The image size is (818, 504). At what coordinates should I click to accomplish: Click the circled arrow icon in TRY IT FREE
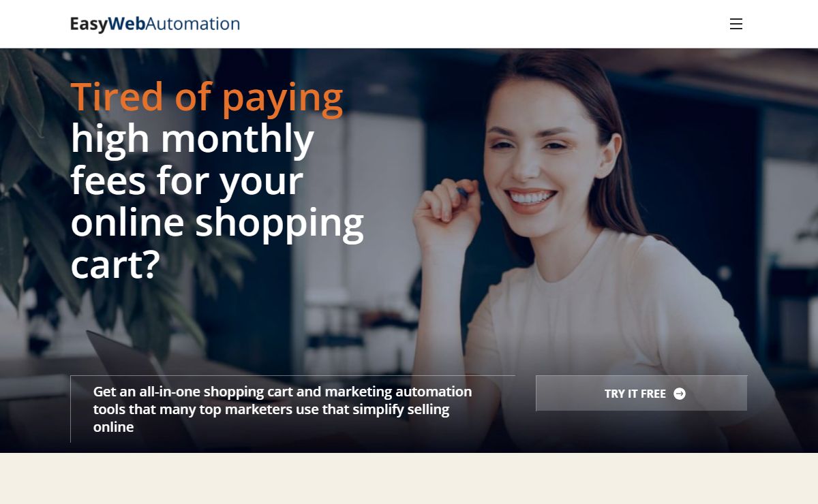click(680, 394)
